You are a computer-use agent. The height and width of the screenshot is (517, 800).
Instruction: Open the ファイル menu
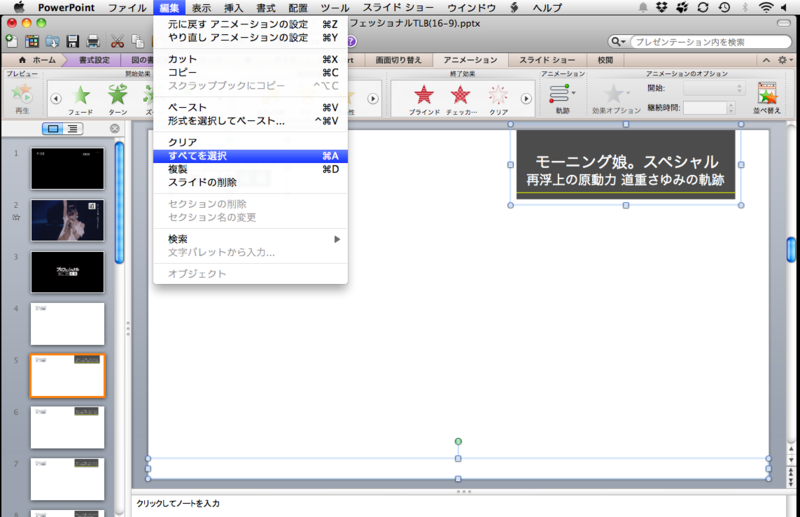coord(128,8)
